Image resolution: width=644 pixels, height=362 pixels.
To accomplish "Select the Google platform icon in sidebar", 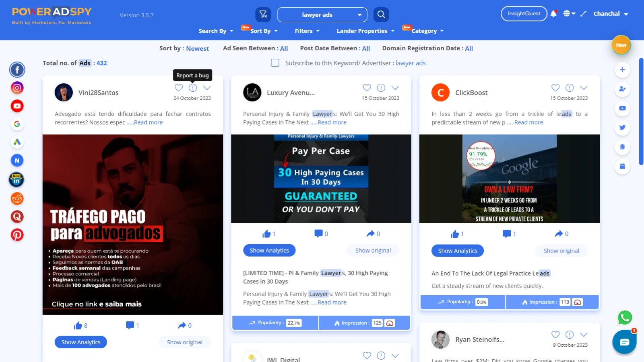I will point(17,124).
